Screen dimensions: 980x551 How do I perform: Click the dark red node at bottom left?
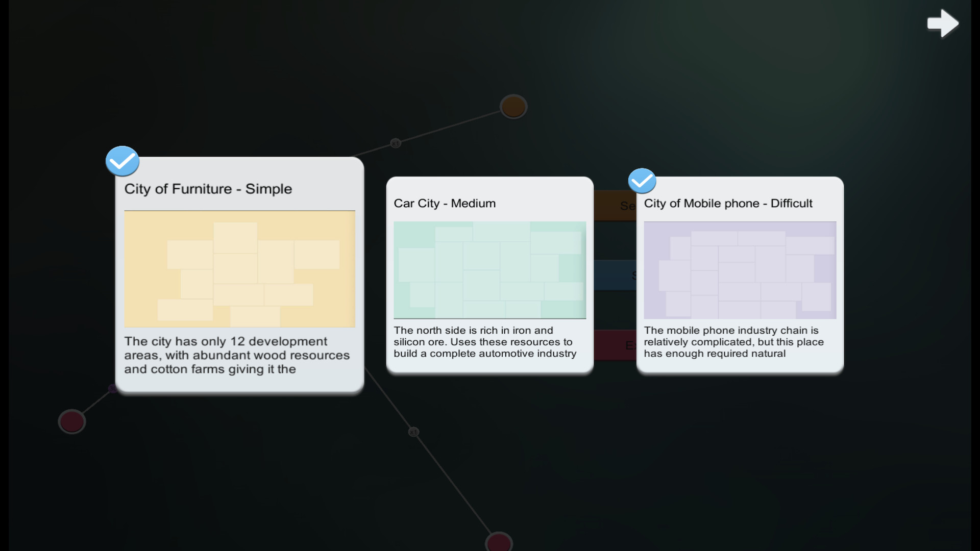pos(71,421)
